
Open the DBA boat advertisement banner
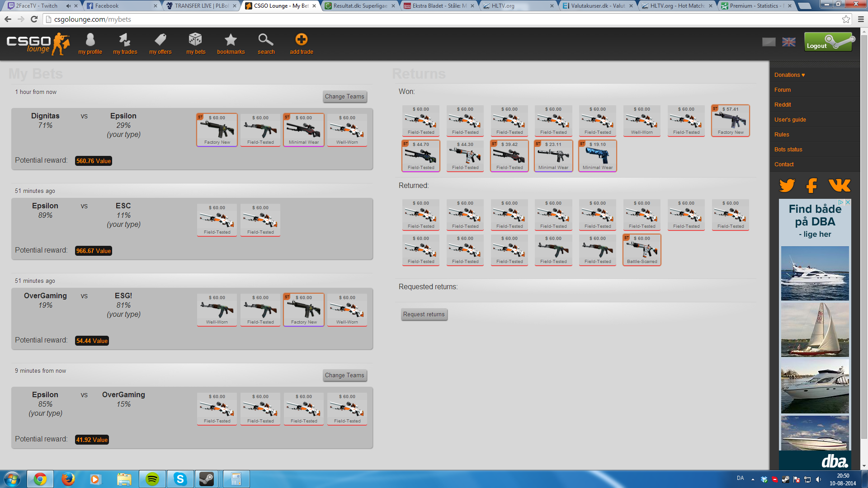[x=815, y=334]
